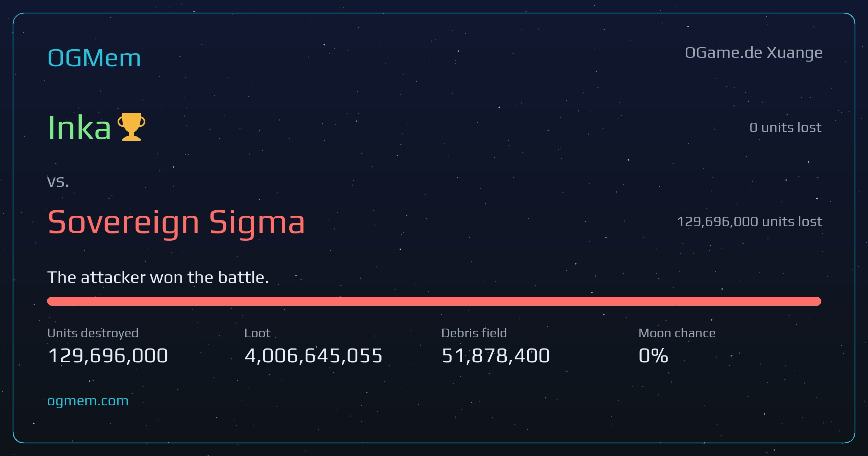Click the OGMem logo title
This screenshot has height=456, width=868.
click(94, 58)
